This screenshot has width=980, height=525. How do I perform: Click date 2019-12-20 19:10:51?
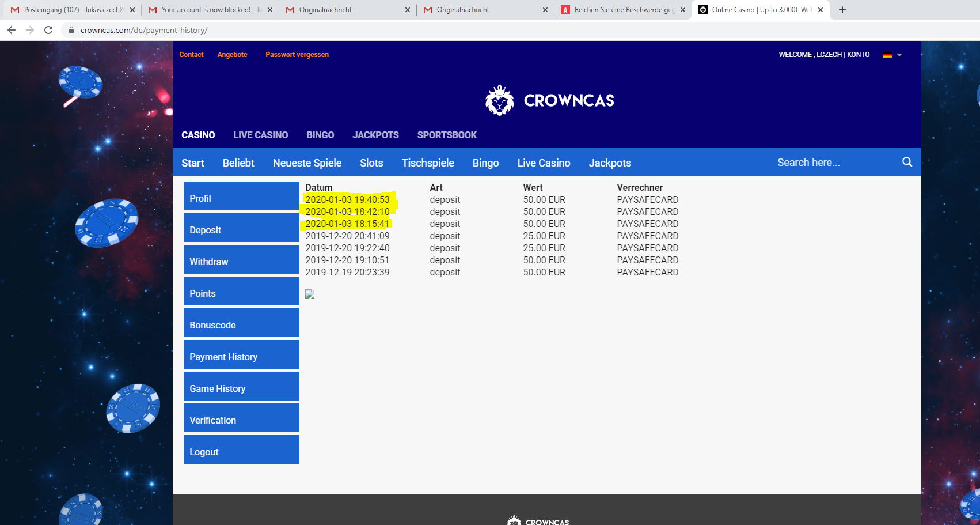point(347,260)
